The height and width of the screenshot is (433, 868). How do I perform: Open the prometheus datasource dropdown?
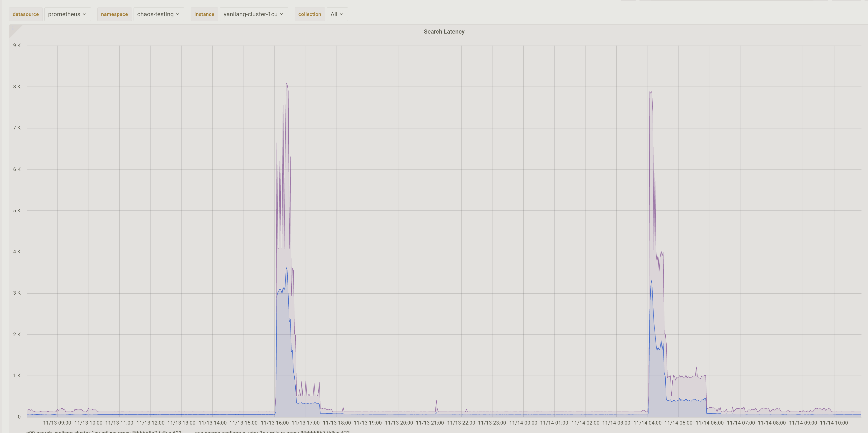tap(67, 14)
